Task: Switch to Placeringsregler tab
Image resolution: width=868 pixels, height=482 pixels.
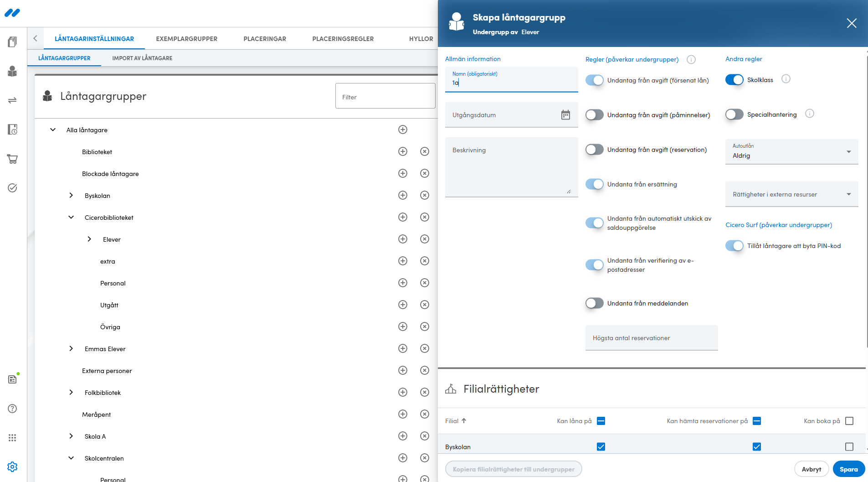Action: pos(343,39)
